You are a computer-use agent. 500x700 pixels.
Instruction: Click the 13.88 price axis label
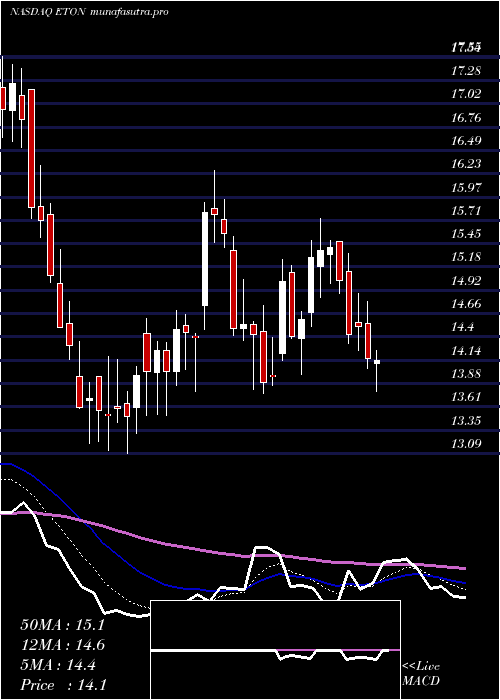click(466, 374)
